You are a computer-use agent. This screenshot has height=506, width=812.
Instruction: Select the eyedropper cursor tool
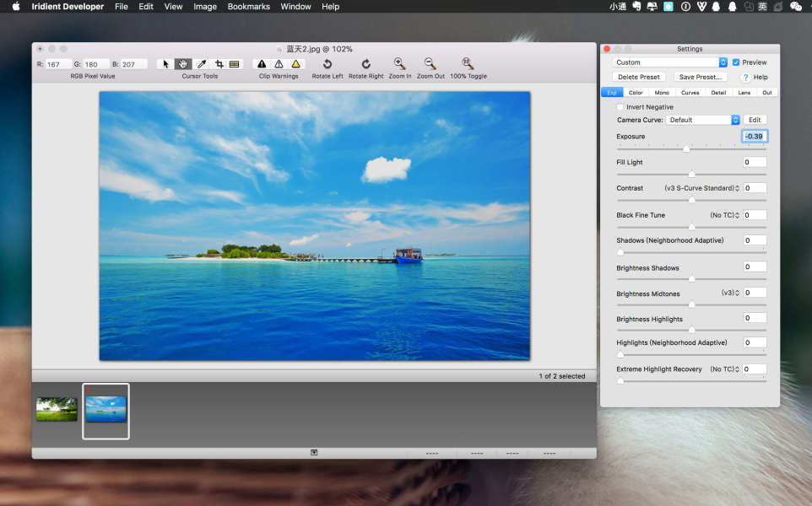[x=202, y=64]
